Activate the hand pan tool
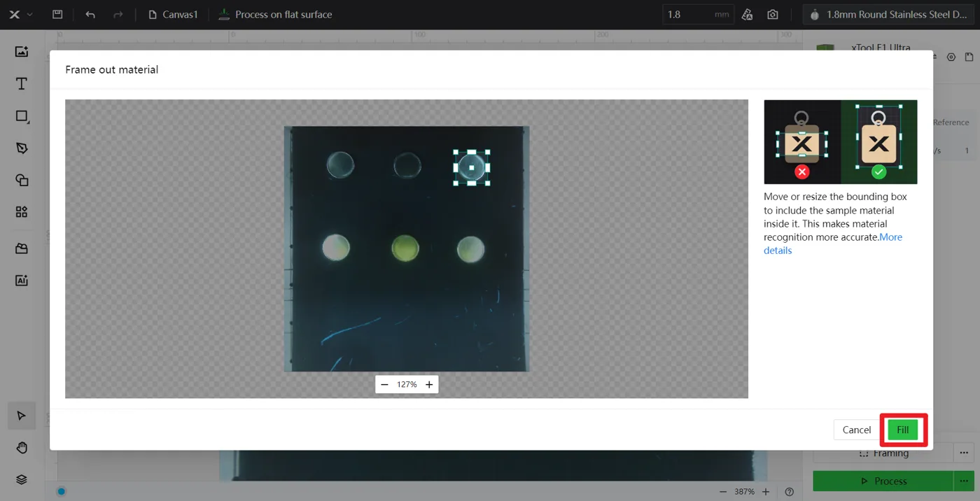The height and width of the screenshot is (501, 980). pyautogui.click(x=22, y=448)
